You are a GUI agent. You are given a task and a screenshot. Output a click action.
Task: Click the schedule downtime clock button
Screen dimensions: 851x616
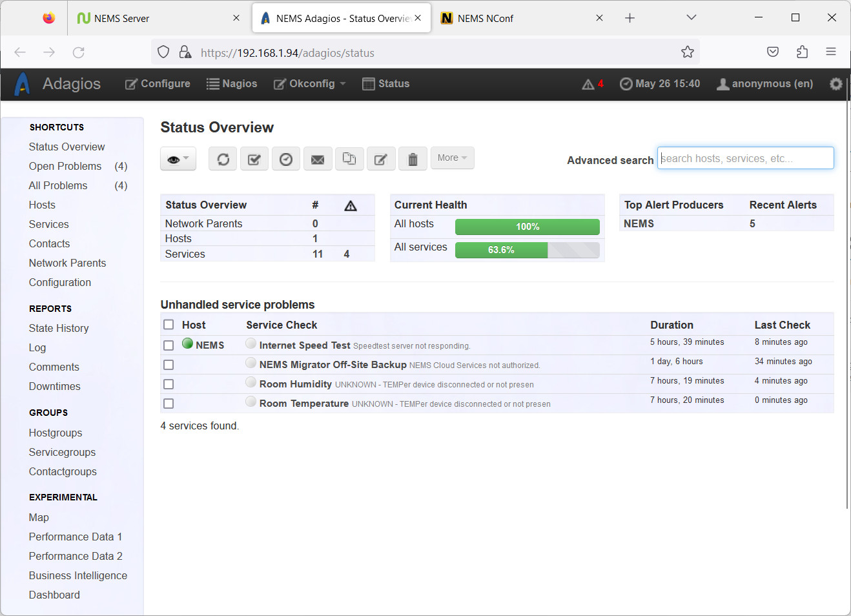point(286,159)
